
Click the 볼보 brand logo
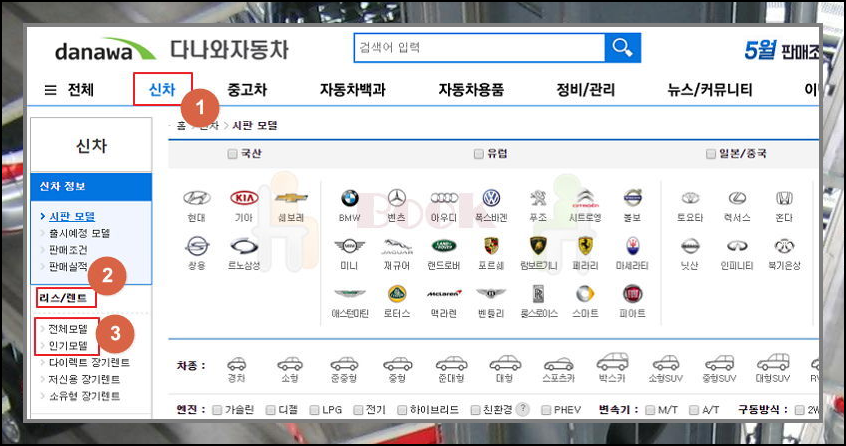pos(632,198)
